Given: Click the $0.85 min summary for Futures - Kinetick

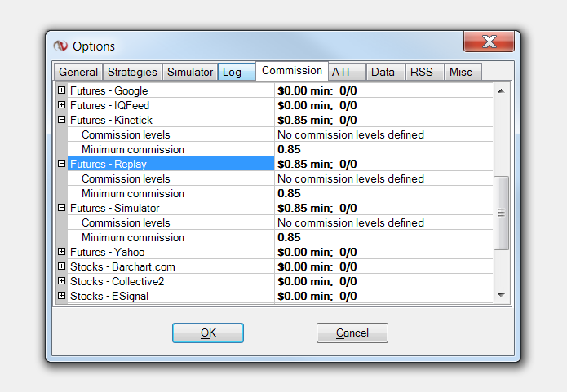Looking at the screenshot, I should click(317, 120).
